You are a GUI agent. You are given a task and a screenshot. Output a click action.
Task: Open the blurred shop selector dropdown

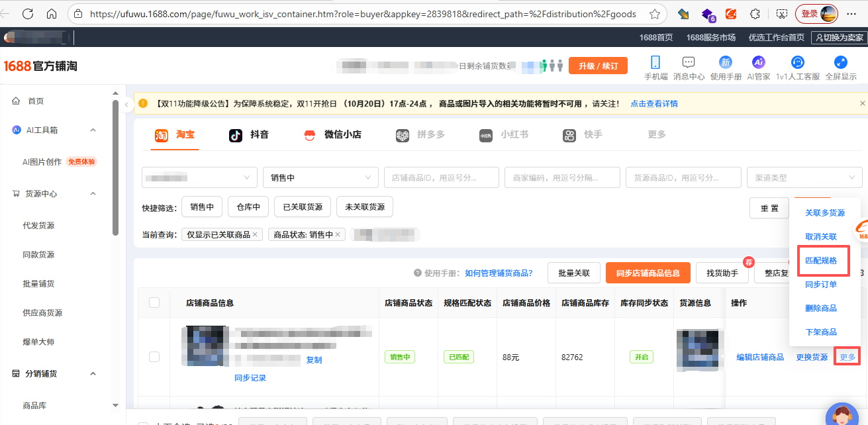pos(199,177)
